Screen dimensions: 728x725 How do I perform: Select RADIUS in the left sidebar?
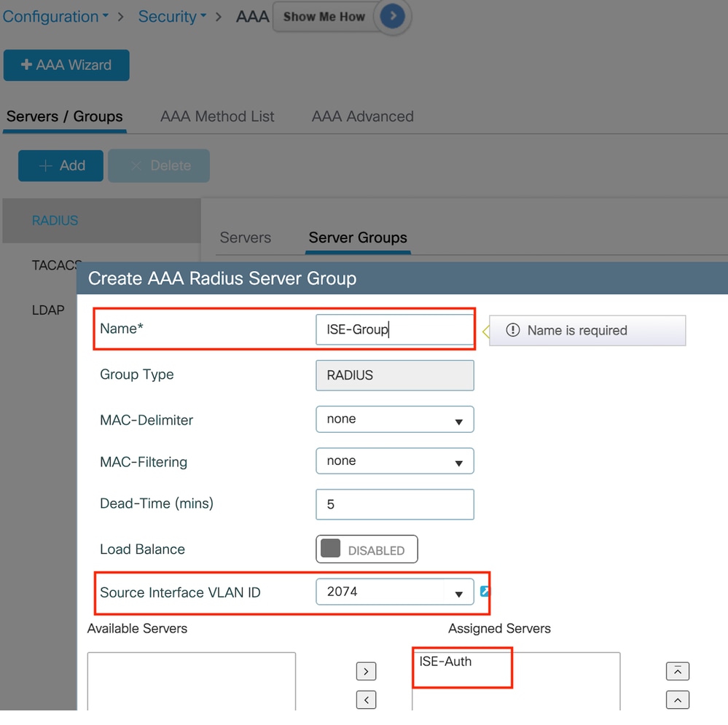[102, 221]
